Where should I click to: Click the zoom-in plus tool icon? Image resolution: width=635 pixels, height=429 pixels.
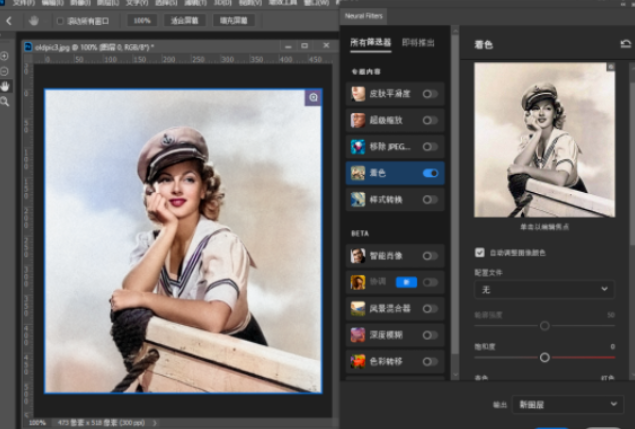coord(5,54)
